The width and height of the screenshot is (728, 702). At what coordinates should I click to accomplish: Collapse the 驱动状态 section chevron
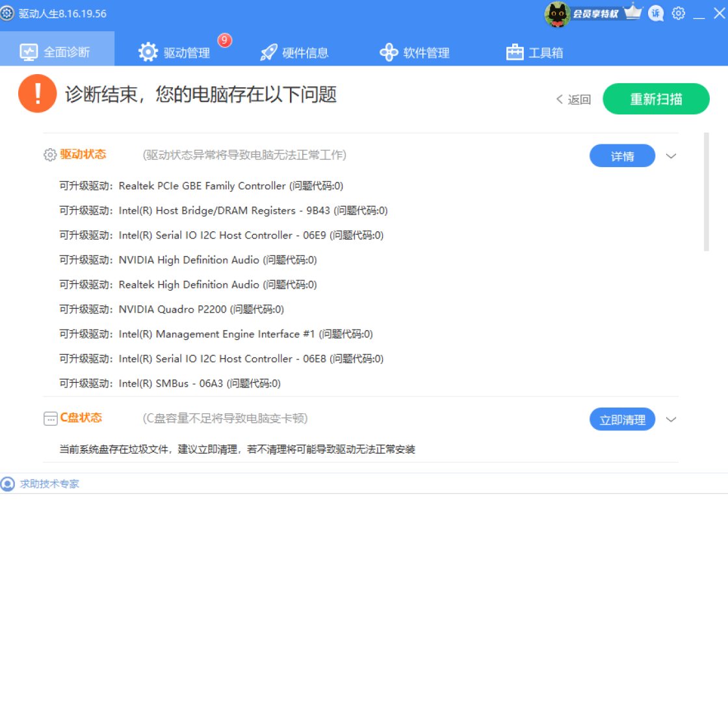pos(671,156)
